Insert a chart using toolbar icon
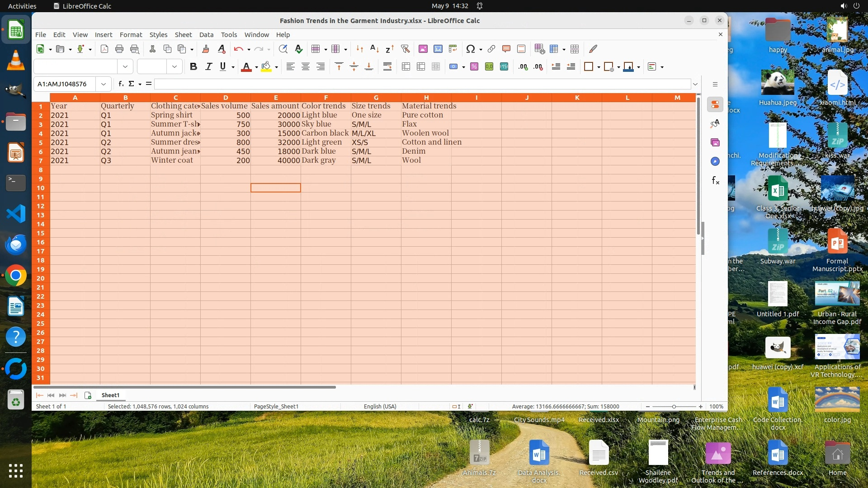Screen dimensions: 868x488 (438, 49)
